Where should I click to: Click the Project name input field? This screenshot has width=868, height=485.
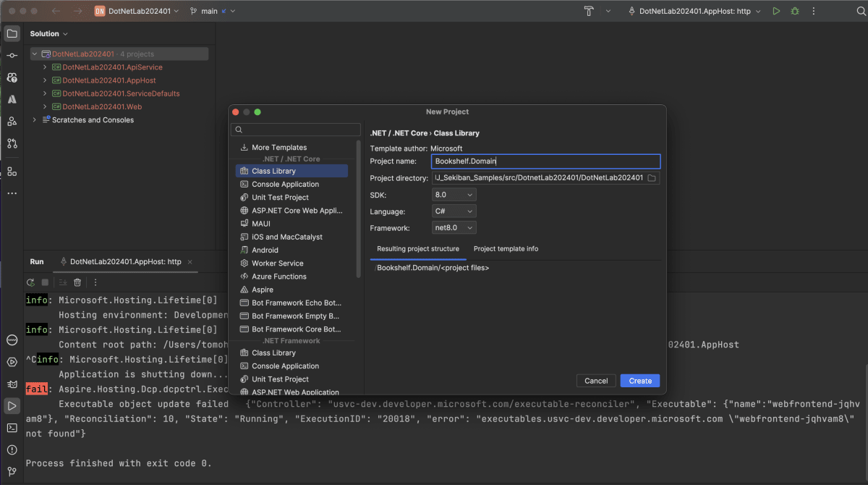(x=545, y=161)
